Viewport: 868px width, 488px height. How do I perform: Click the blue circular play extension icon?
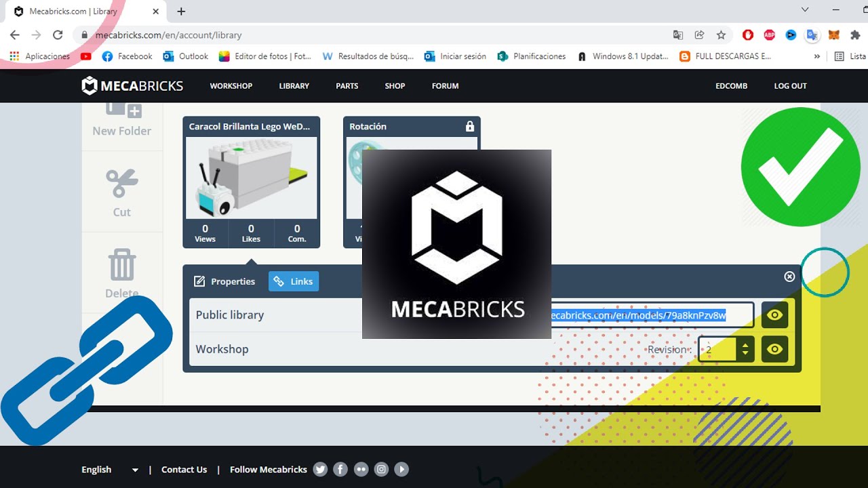click(791, 35)
